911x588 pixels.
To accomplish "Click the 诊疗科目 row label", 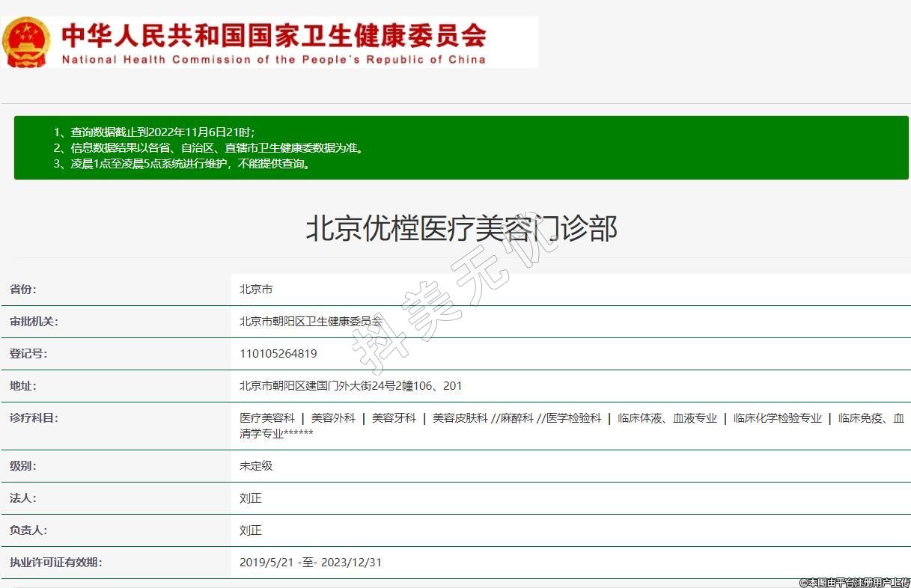I will click(34, 418).
